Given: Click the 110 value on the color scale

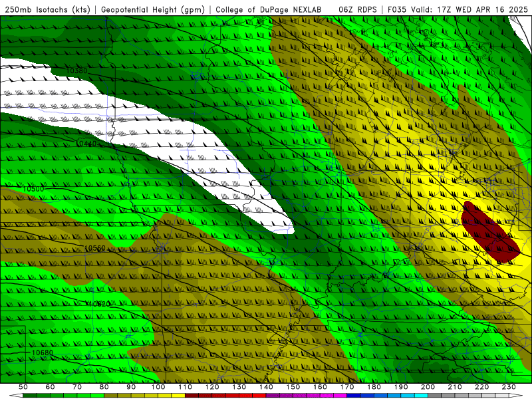Looking at the screenshot, I should [x=185, y=387].
